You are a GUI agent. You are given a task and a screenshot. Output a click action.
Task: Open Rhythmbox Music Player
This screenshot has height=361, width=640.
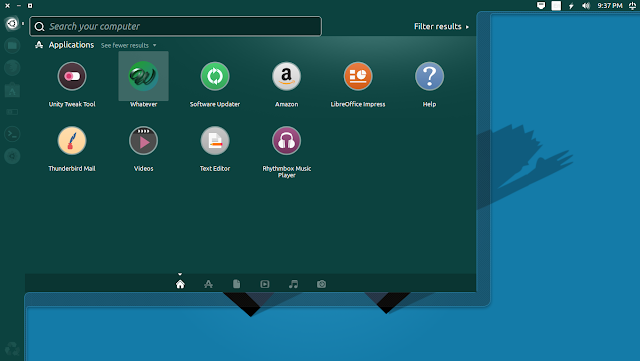tap(287, 141)
